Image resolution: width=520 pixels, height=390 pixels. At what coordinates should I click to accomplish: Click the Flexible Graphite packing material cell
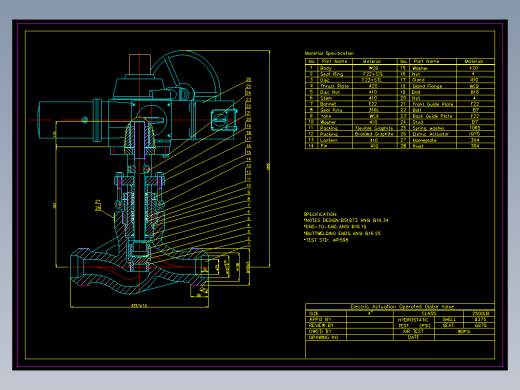pos(375,128)
